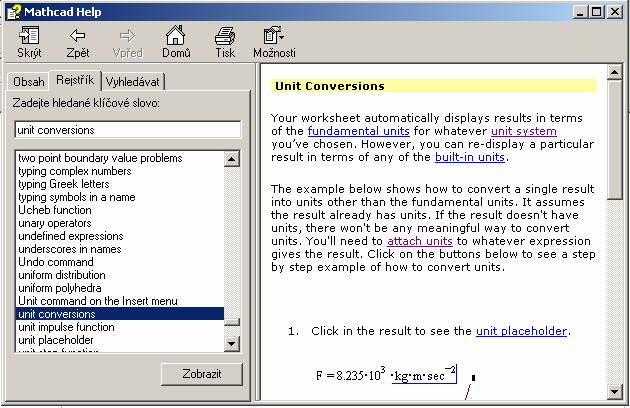The height and width of the screenshot is (408, 630).
Task: Follow the unit system link
Action: point(524,131)
